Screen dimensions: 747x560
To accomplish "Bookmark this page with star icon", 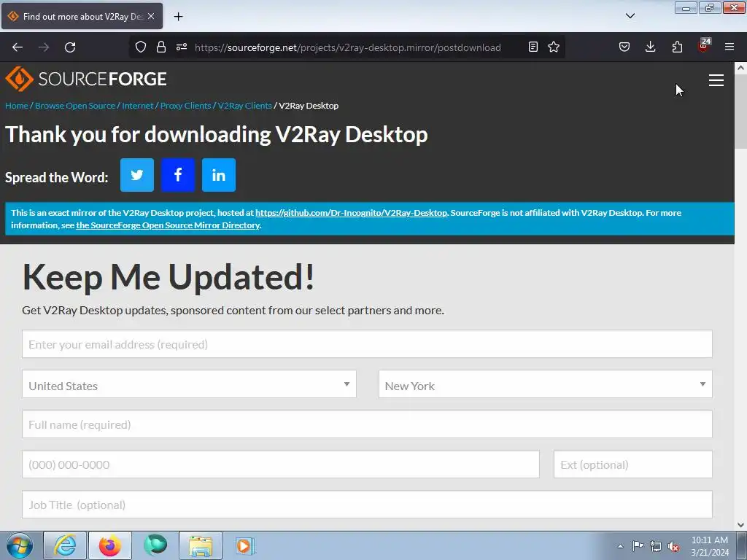I will (554, 47).
